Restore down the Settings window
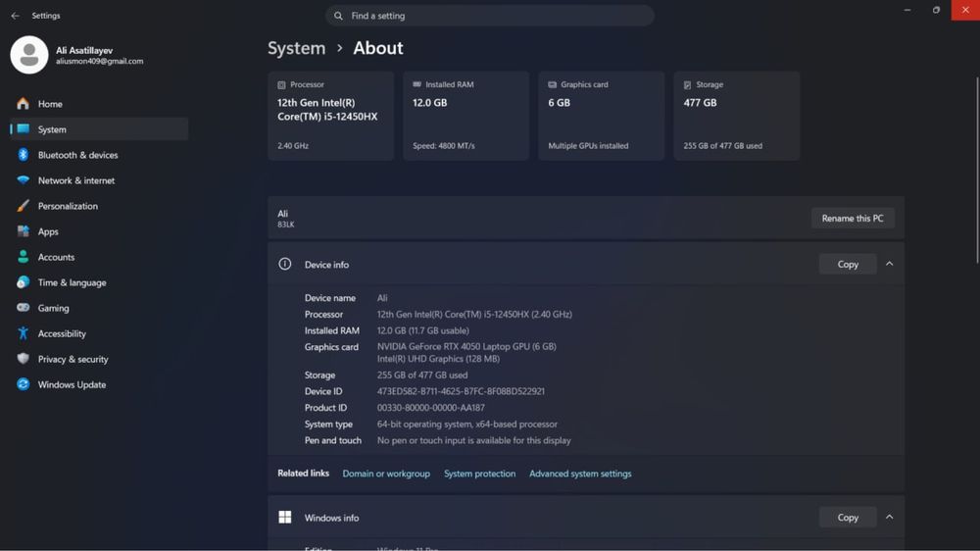The height and width of the screenshot is (551, 980). [x=936, y=10]
